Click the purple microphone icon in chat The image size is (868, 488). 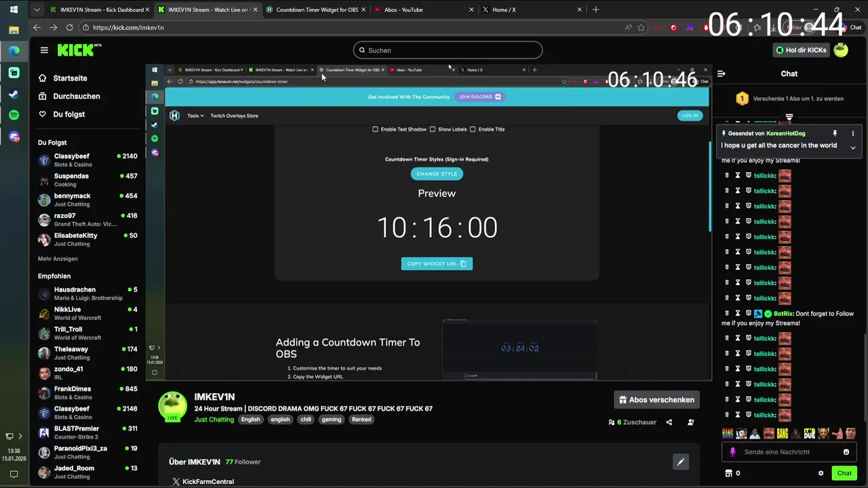point(732,452)
